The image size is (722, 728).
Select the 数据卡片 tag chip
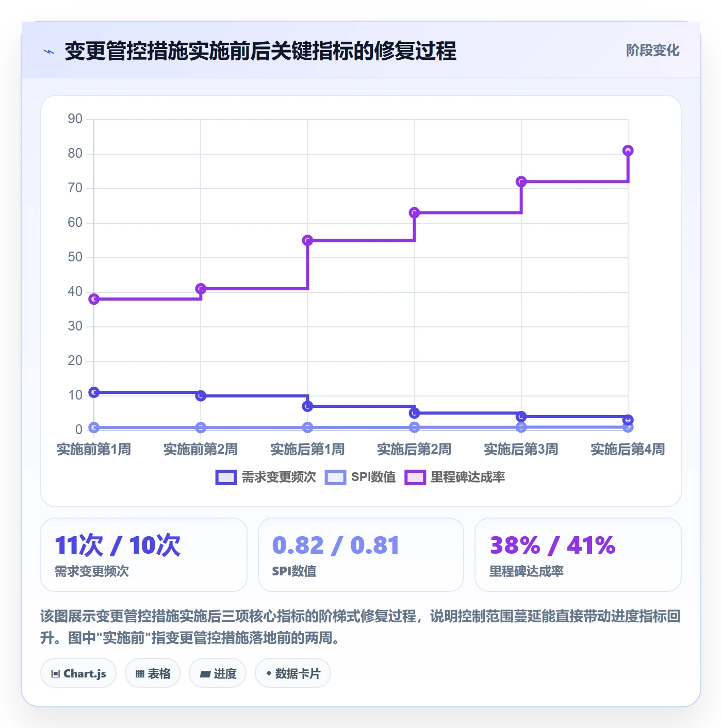[x=293, y=673]
